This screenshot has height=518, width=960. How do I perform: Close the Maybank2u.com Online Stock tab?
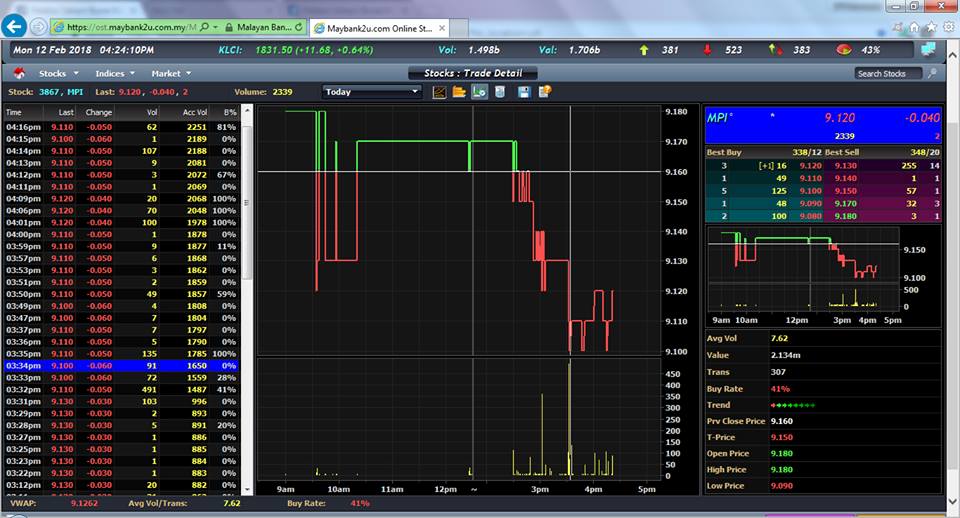click(x=441, y=28)
